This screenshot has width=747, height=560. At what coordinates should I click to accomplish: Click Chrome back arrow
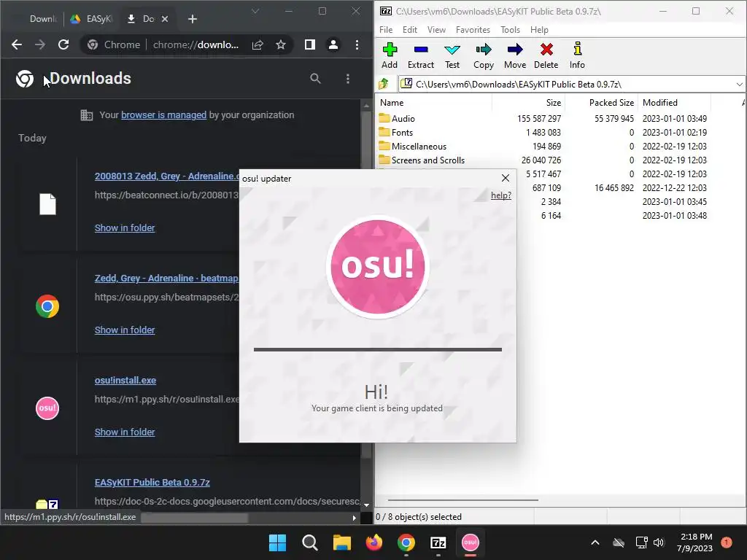pyautogui.click(x=17, y=44)
